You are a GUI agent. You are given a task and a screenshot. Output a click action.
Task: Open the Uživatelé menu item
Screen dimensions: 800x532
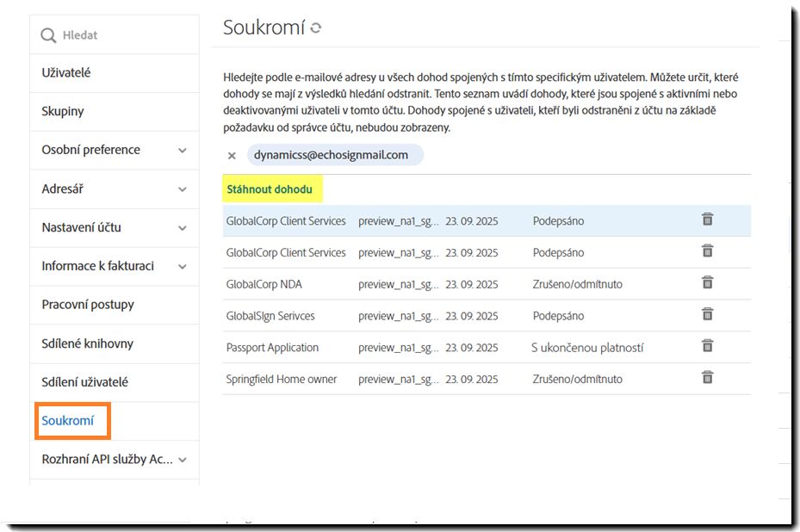pyautogui.click(x=66, y=73)
